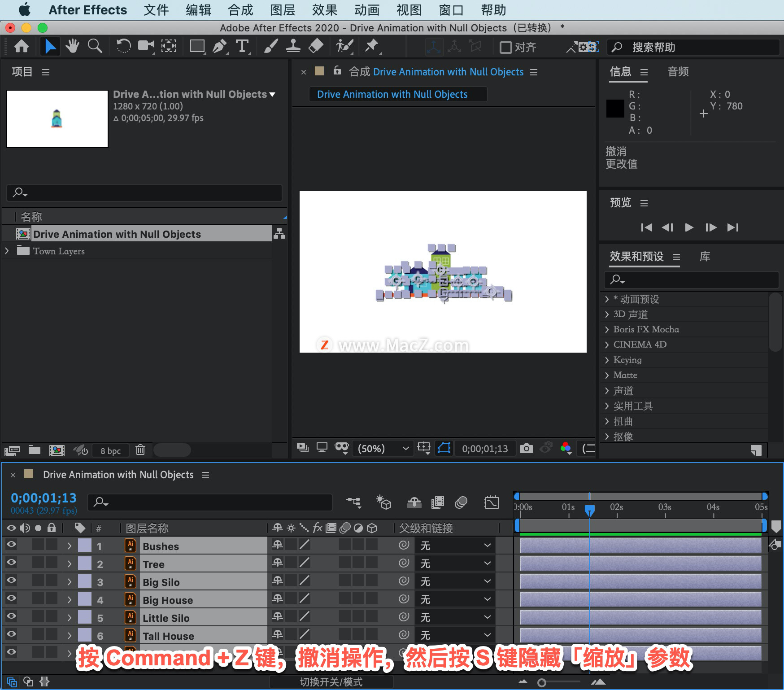Click the composition mini-flowchart icon in timeline

tap(353, 502)
